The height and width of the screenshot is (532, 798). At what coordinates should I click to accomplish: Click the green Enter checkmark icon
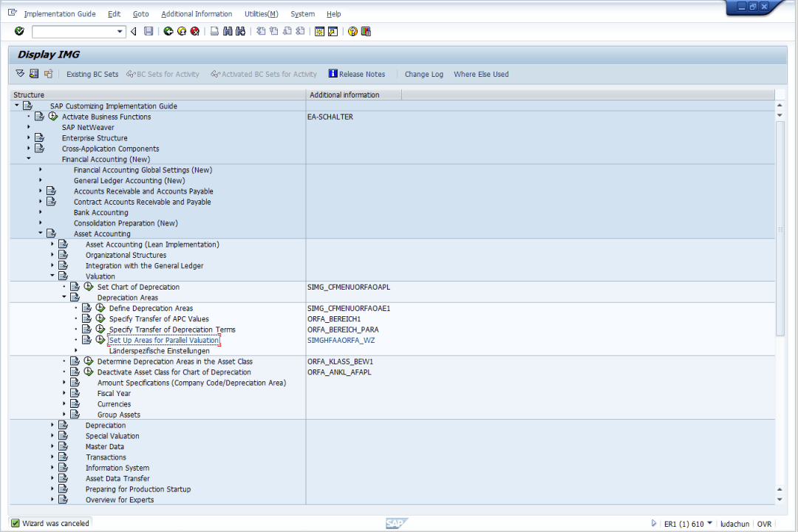point(19,31)
